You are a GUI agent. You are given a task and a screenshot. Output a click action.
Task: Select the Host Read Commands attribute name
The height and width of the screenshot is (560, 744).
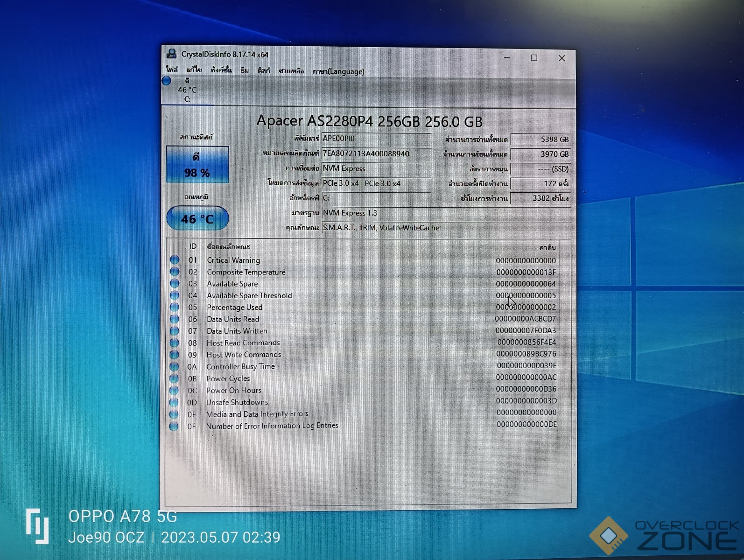click(x=243, y=343)
